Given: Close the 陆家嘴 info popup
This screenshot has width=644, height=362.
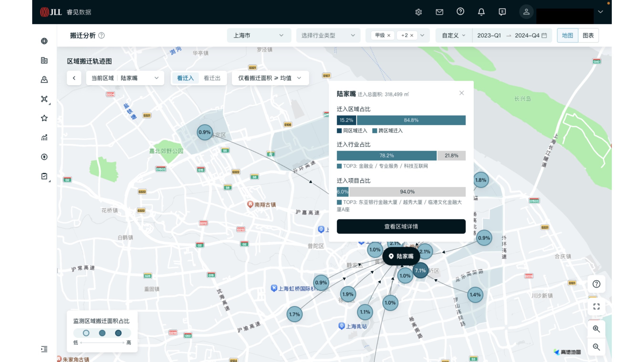Looking at the screenshot, I should pyautogui.click(x=462, y=93).
